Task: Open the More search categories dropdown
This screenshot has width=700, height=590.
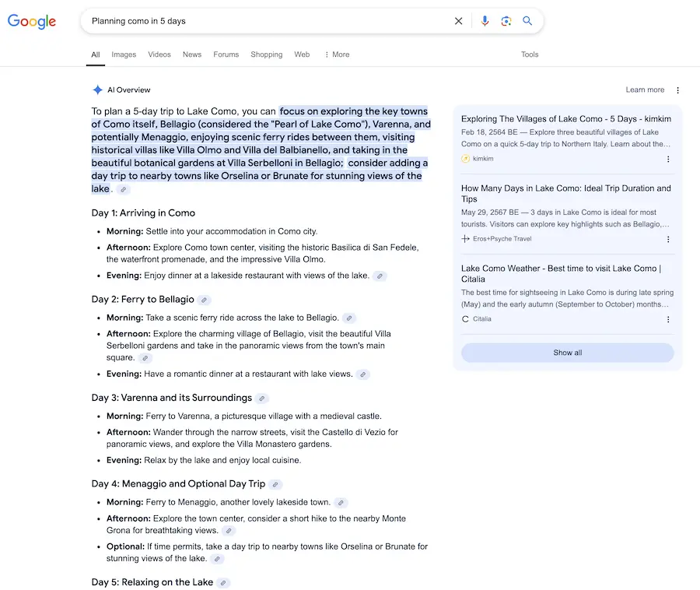Action: coord(337,54)
